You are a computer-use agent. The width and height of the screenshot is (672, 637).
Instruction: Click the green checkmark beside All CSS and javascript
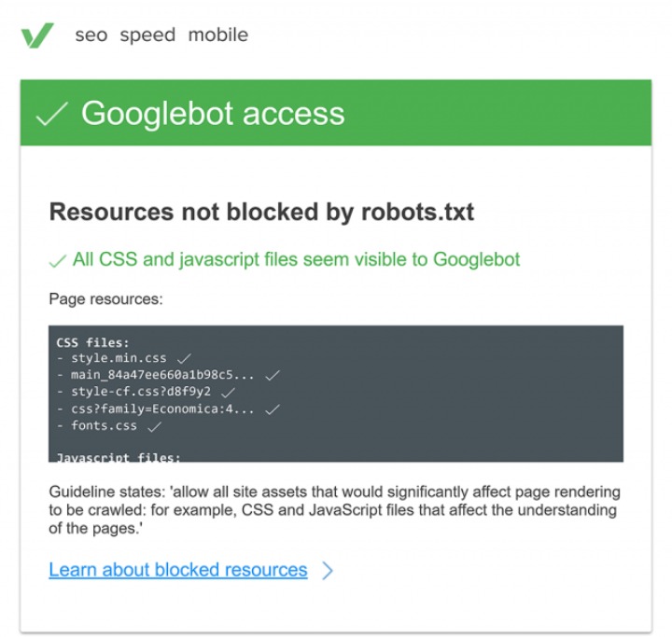tap(58, 261)
